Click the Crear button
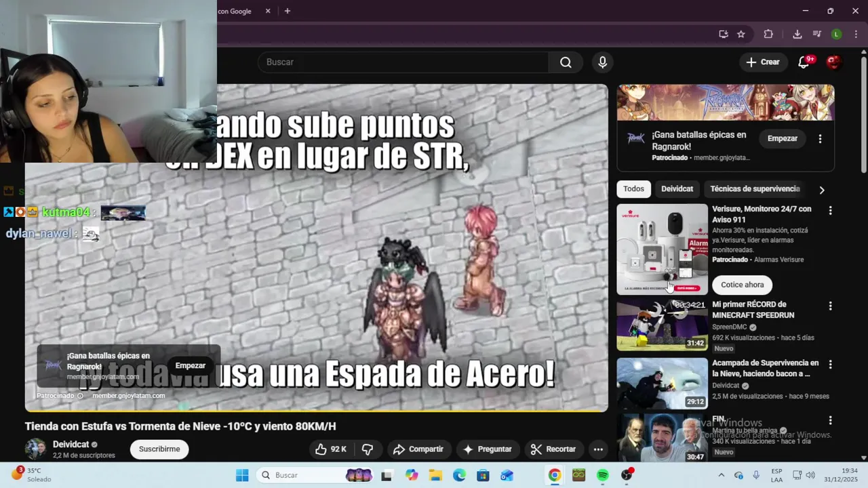This screenshot has width=868, height=488. (763, 62)
